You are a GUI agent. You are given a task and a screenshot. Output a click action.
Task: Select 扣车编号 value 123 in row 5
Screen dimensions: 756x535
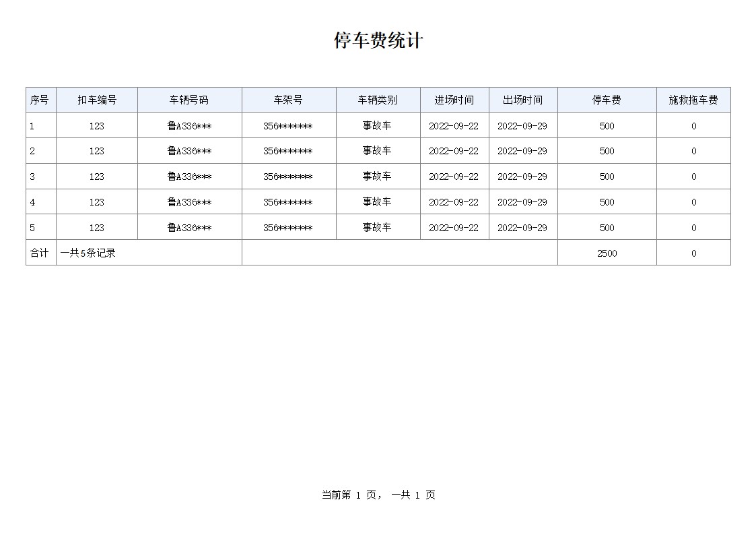[96, 228]
